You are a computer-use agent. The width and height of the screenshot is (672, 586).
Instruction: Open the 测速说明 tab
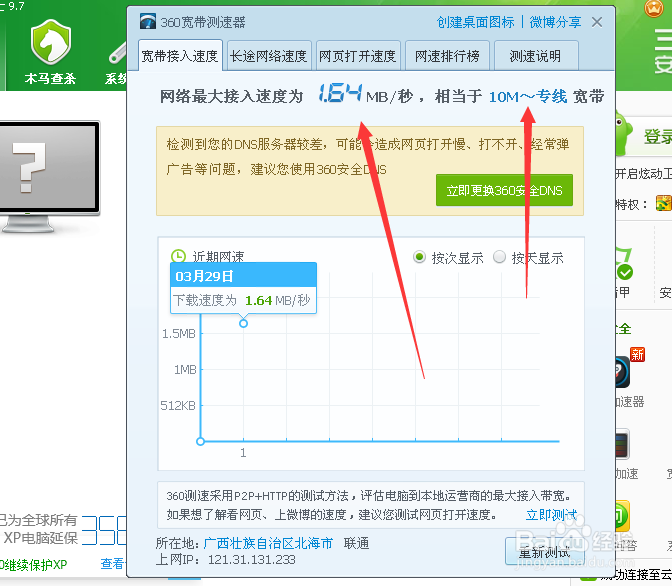[536, 56]
